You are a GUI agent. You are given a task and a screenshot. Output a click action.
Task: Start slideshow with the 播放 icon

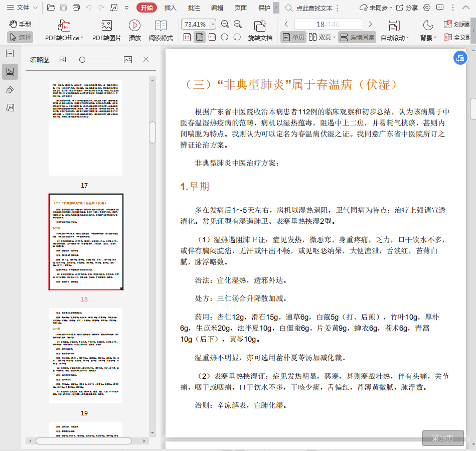click(134, 26)
